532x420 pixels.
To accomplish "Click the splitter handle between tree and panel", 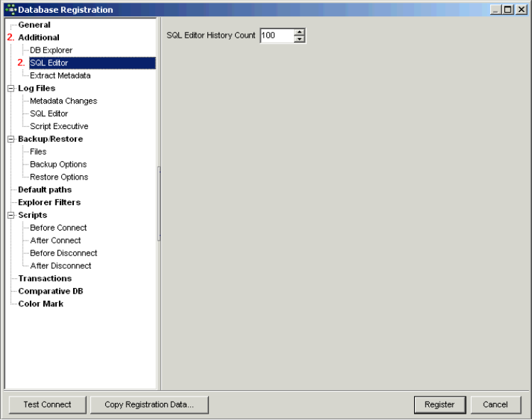I will pos(159,204).
